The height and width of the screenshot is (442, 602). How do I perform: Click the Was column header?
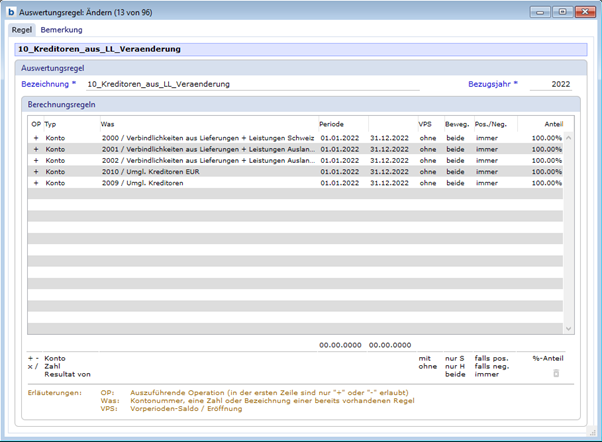coord(107,124)
